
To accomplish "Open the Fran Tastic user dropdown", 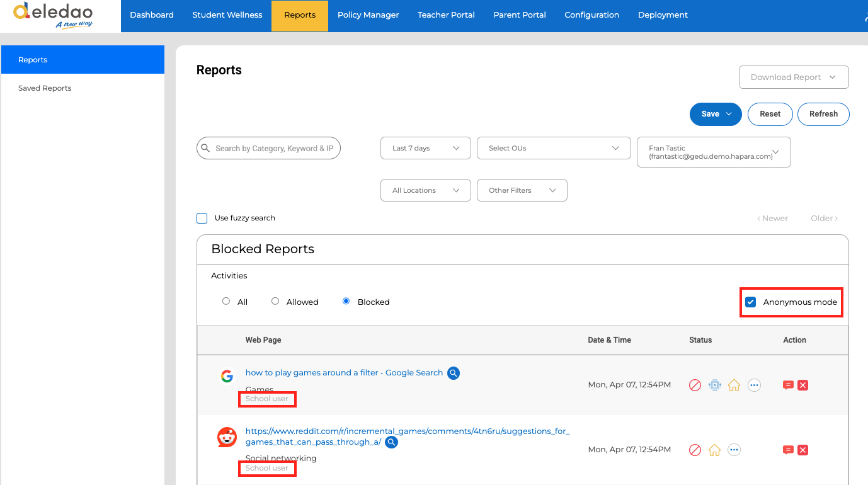I will [x=714, y=152].
